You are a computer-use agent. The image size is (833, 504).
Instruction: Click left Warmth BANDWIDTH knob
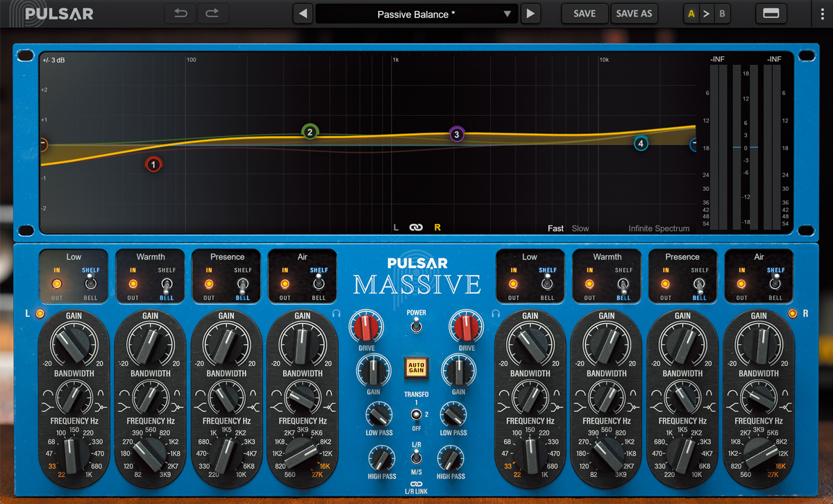point(150,398)
